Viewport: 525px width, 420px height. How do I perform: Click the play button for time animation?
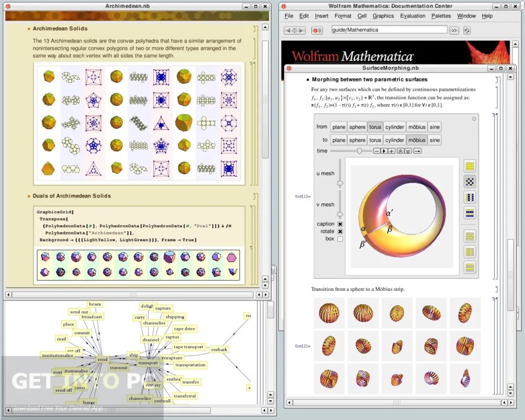pyautogui.click(x=384, y=151)
